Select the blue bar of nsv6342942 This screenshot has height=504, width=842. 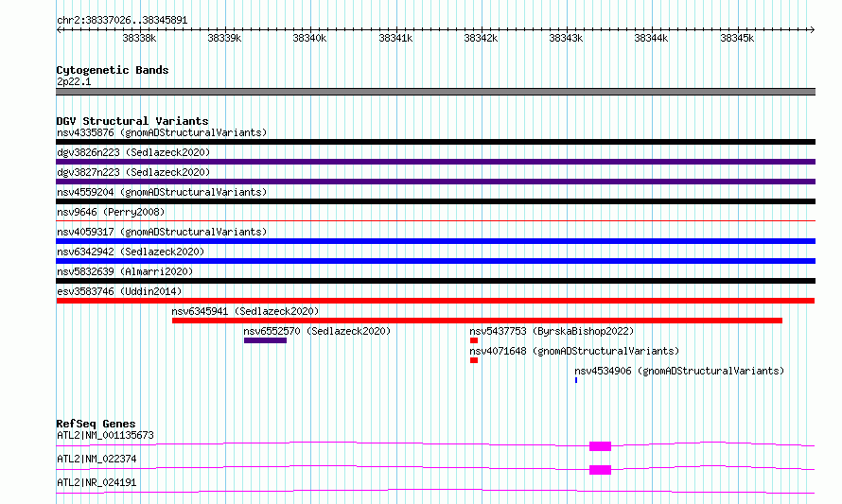pos(435,261)
